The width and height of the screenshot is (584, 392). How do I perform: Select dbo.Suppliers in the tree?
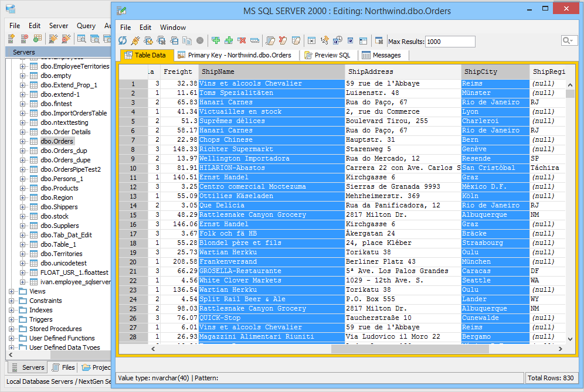pyautogui.click(x=60, y=226)
